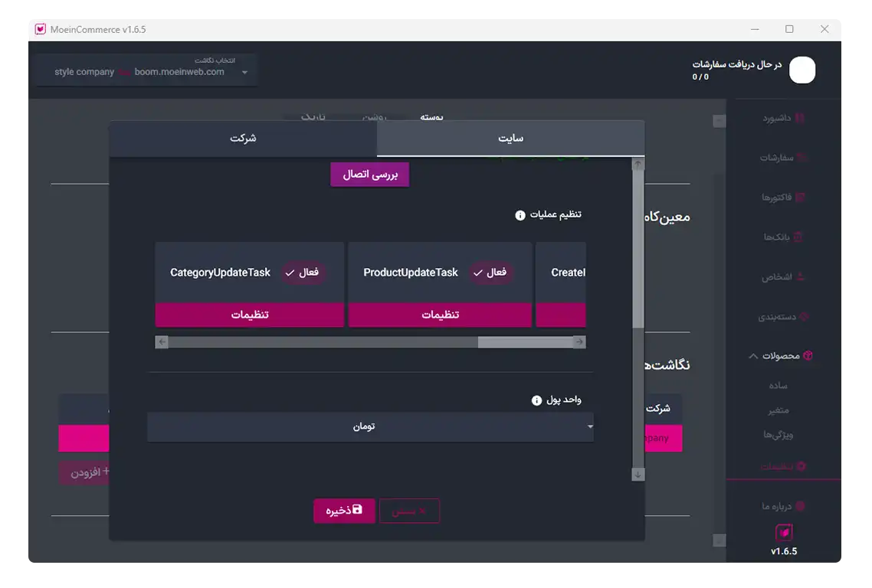The width and height of the screenshot is (872, 588).
Task: Click the dialog vertical scrollbar thumb
Action: (x=638, y=249)
